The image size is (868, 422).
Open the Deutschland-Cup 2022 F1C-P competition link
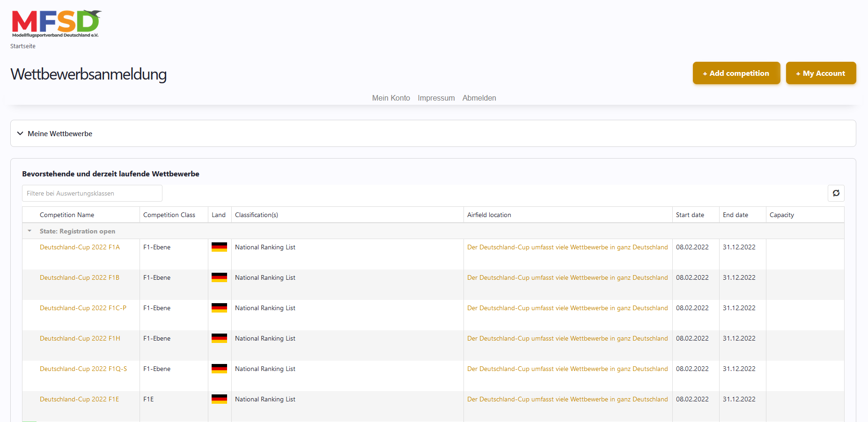tap(83, 308)
